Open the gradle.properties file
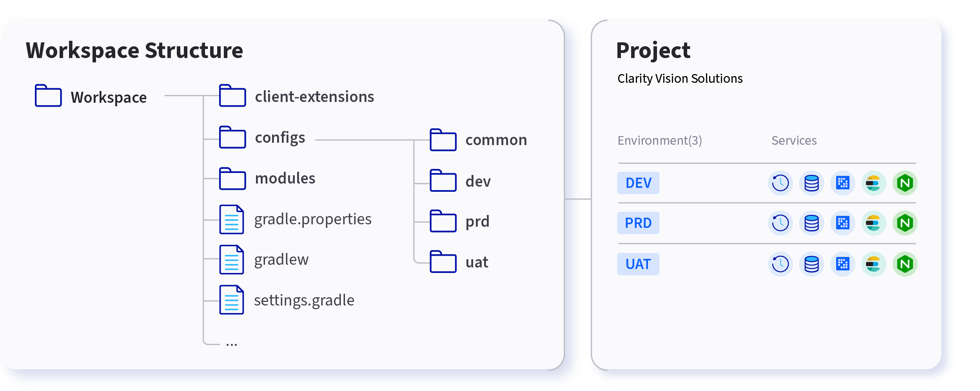Viewport: 980px width, 391px height. (x=295, y=219)
